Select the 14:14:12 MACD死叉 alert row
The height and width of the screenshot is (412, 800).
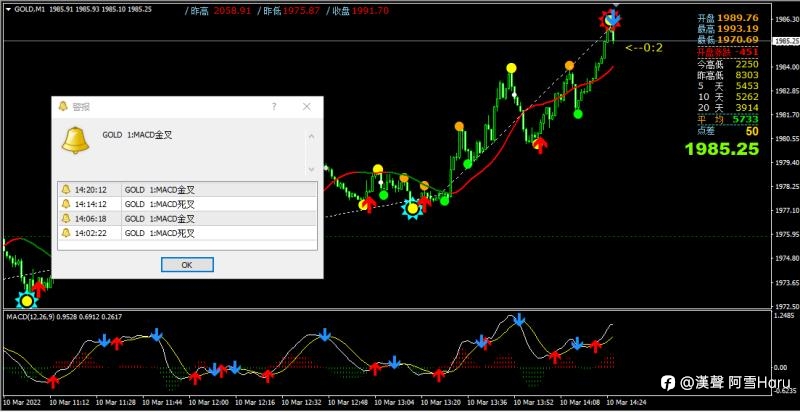pos(187,204)
